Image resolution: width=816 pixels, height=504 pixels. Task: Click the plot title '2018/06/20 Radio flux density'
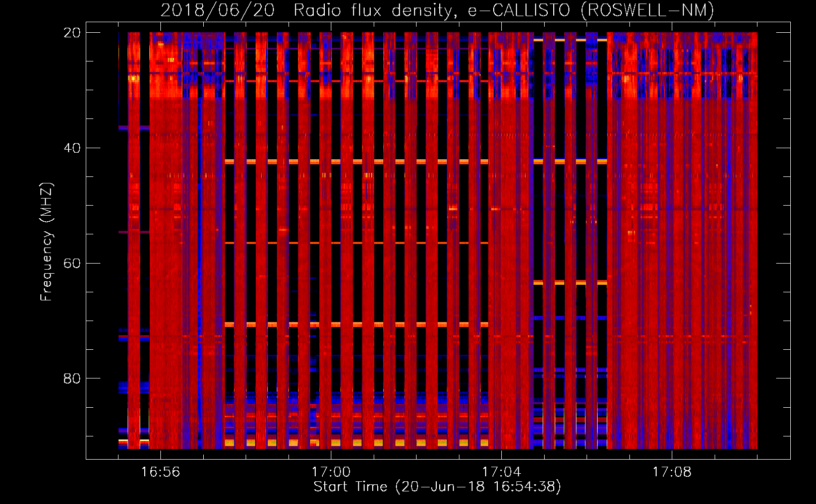[x=437, y=10]
